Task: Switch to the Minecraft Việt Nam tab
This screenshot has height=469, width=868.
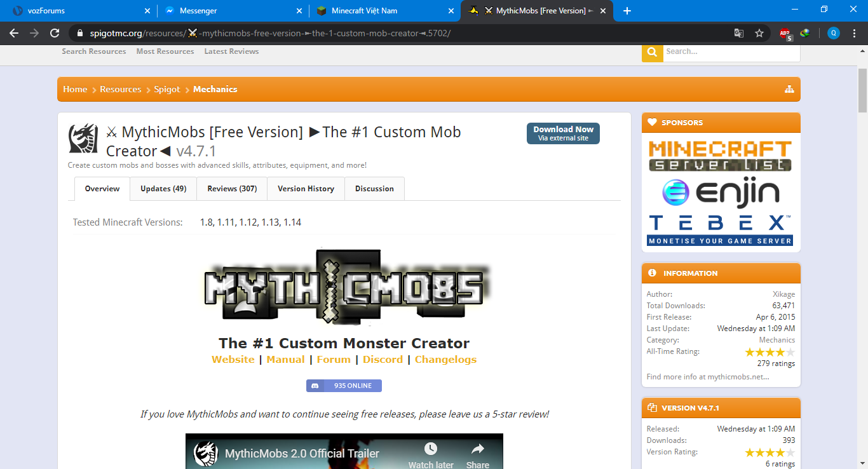Action: [x=384, y=11]
